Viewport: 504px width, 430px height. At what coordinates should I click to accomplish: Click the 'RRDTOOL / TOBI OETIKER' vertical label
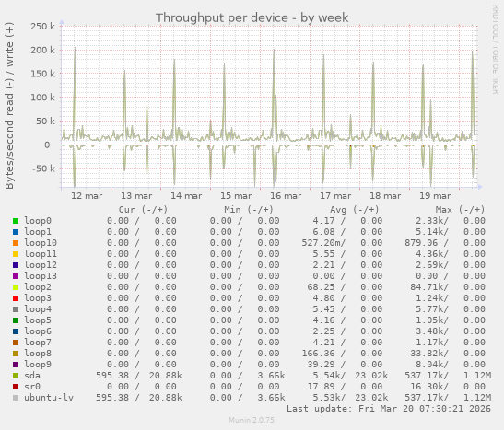[495, 50]
